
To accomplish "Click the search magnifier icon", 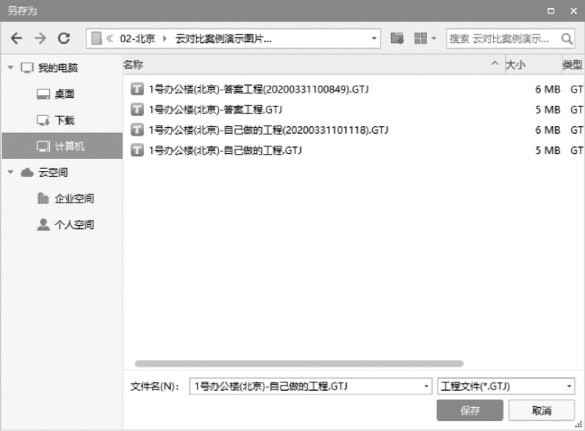I will coord(566,38).
